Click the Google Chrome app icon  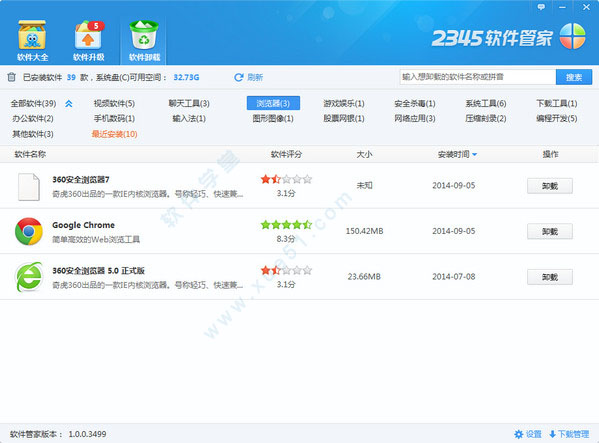pyautogui.click(x=29, y=231)
